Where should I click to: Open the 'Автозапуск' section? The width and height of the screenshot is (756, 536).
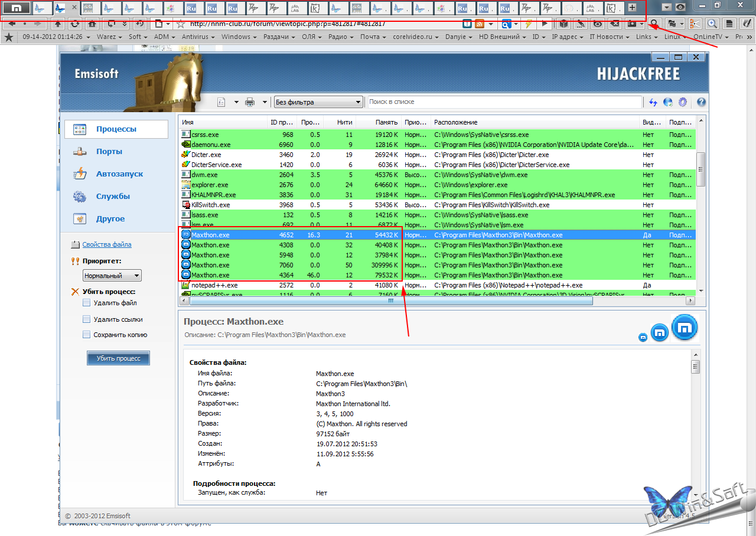click(119, 174)
